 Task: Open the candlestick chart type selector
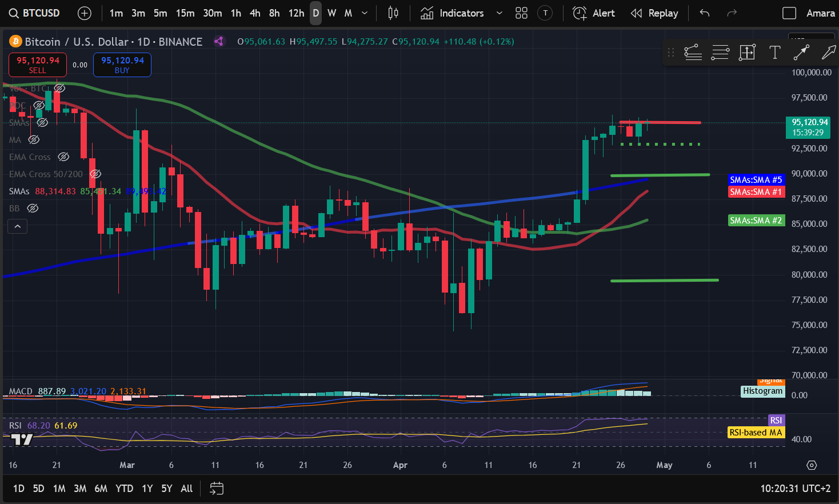pos(393,13)
